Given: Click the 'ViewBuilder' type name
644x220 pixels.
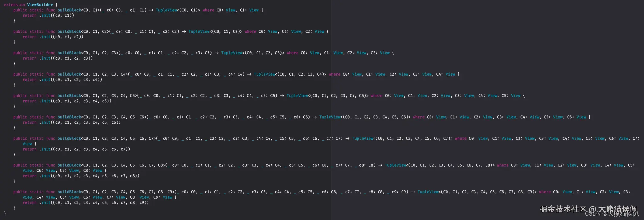Looking at the screenshot, I should coord(40,5).
